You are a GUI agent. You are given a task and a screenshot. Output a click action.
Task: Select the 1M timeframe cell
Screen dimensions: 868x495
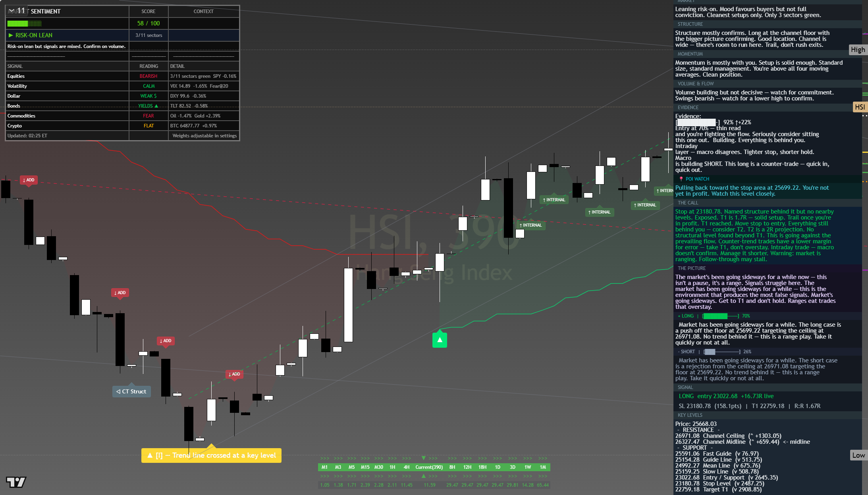pyautogui.click(x=543, y=467)
